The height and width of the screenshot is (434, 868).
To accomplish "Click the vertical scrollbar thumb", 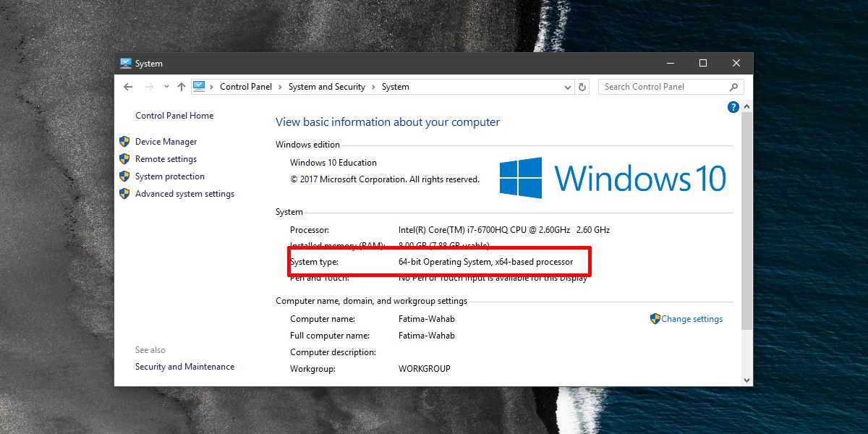I will (747, 221).
